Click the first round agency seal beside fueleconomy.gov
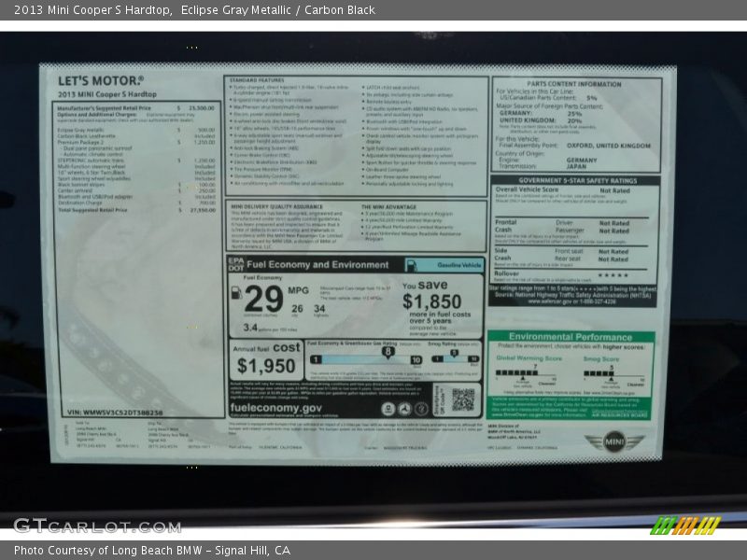Screen dimensions: 747x560 tap(388, 408)
